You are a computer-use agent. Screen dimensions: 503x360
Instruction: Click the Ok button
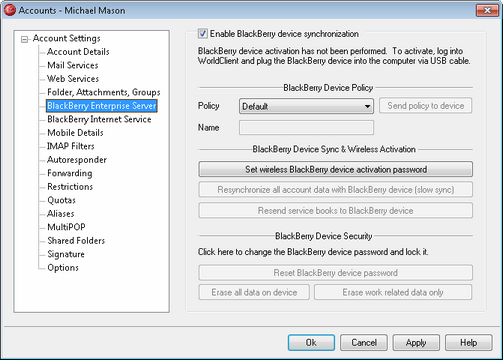(311, 343)
